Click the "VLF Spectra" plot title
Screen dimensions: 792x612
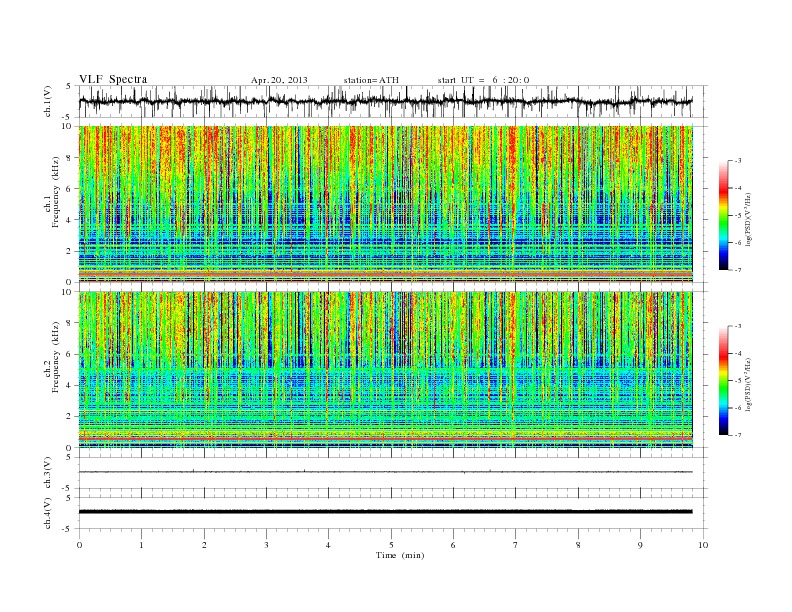[113, 79]
